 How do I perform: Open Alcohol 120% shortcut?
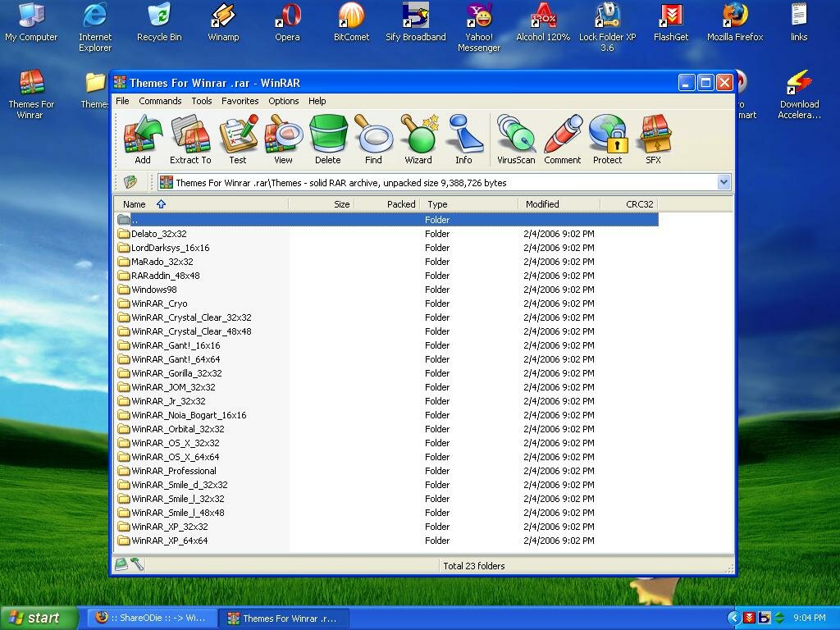click(543, 21)
